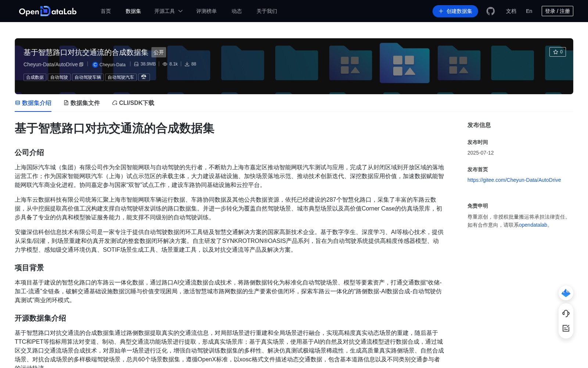Open the 关于我们 navigation item
The width and height of the screenshot is (588, 368).
[267, 11]
